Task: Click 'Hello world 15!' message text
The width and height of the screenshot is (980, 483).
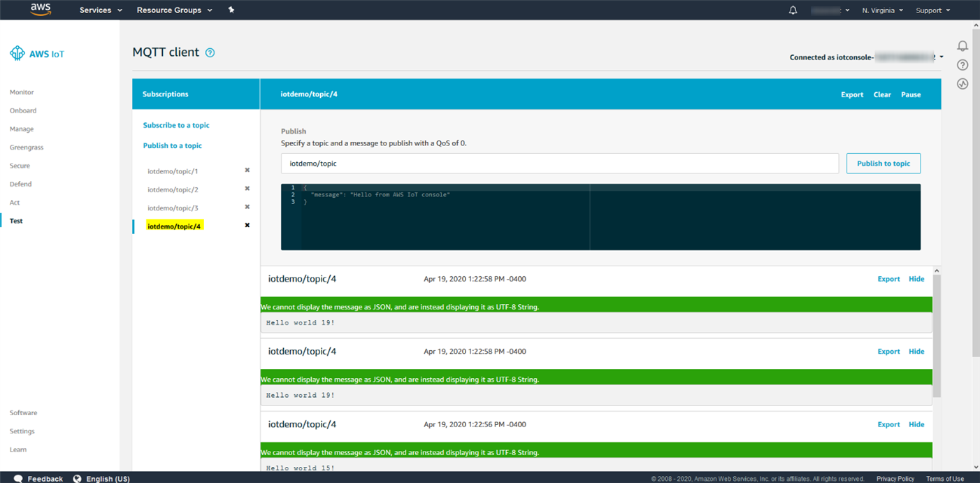Action: click(x=301, y=468)
